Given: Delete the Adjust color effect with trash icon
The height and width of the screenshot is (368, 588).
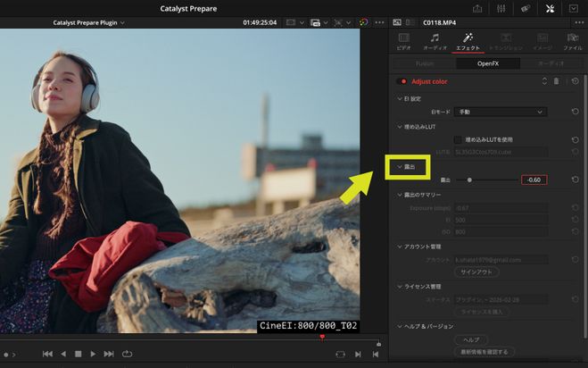Looking at the screenshot, I should click(557, 81).
